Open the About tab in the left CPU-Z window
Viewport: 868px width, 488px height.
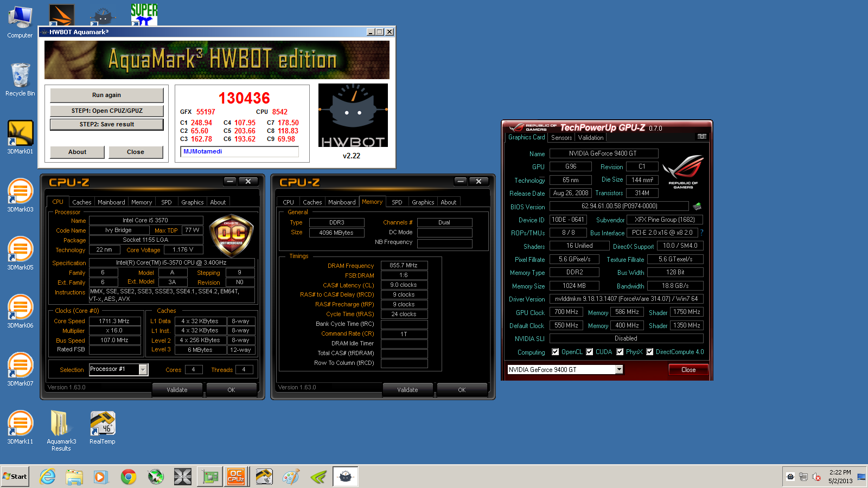click(218, 202)
